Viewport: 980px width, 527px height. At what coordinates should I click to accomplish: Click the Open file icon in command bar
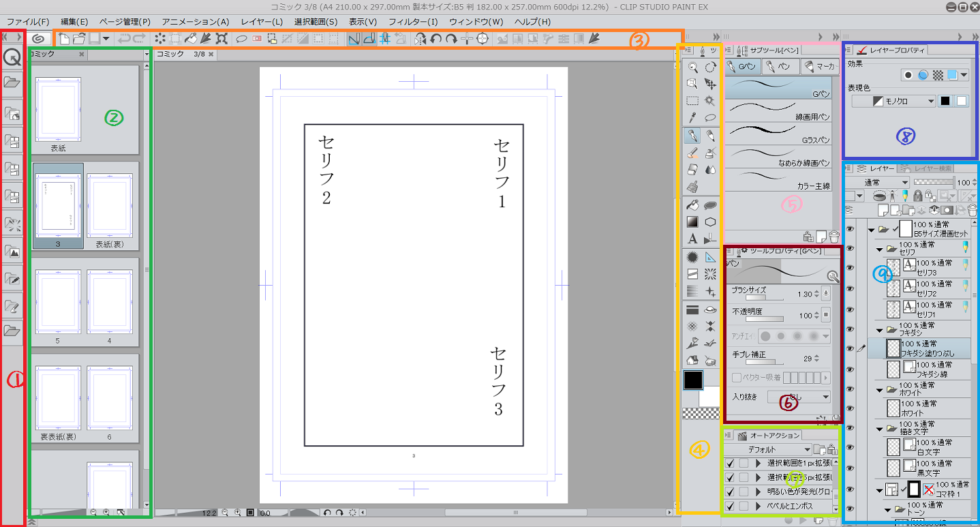[x=79, y=39]
